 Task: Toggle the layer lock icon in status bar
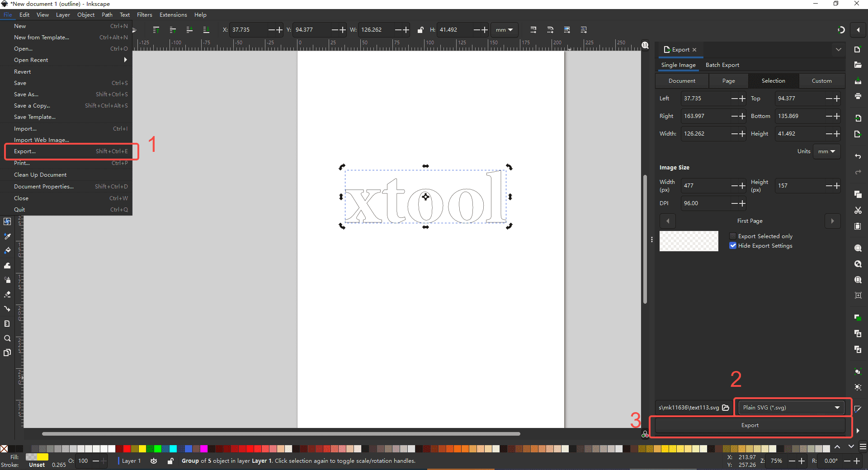tap(170, 461)
